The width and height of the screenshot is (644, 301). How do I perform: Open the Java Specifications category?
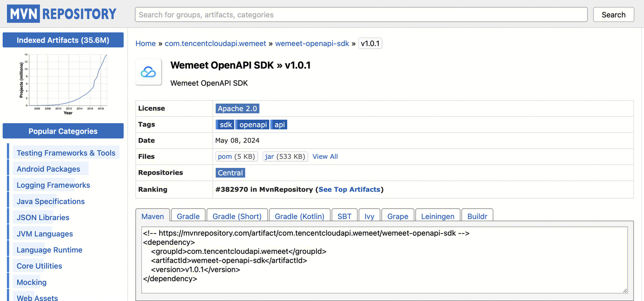[51, 201]
